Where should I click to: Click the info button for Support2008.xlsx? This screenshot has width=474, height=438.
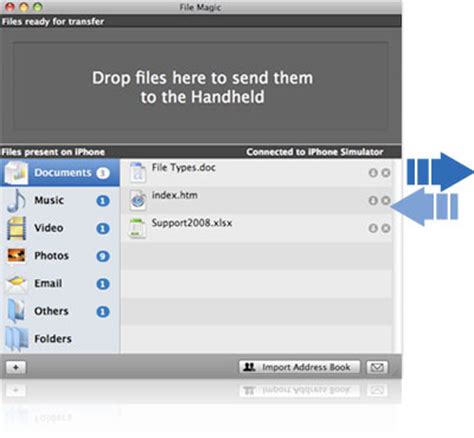(x=373, y=228)
